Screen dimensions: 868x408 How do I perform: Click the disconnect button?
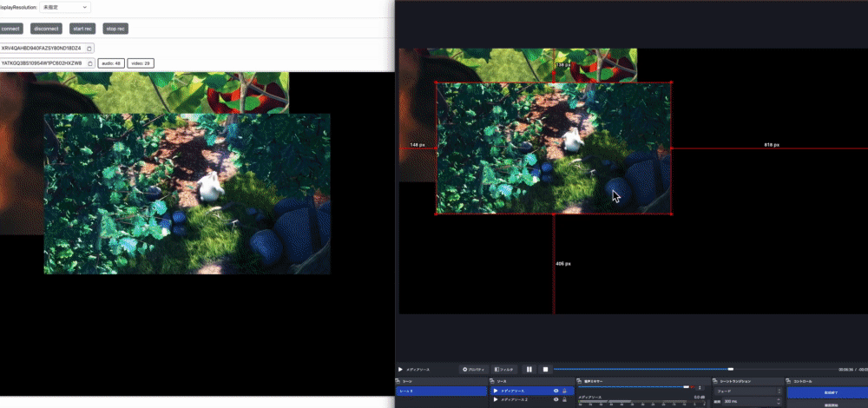click(46, 29)
